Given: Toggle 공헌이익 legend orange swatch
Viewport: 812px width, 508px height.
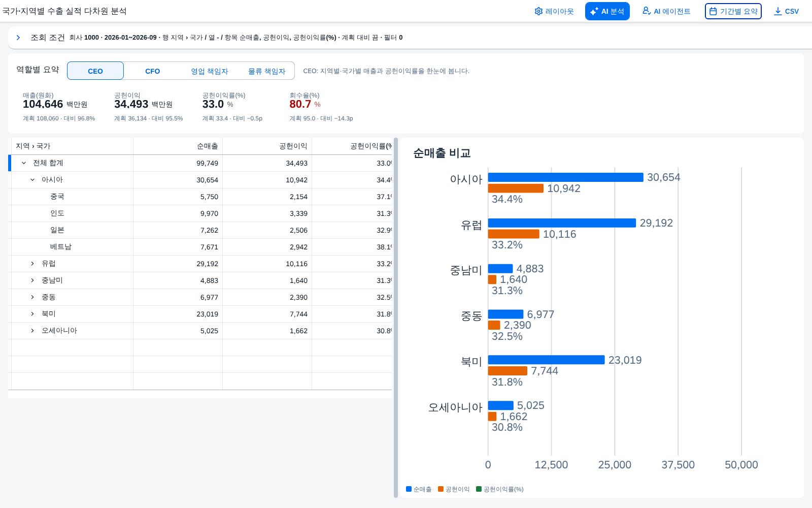Looking at the screenshot, I should point(441,489).
